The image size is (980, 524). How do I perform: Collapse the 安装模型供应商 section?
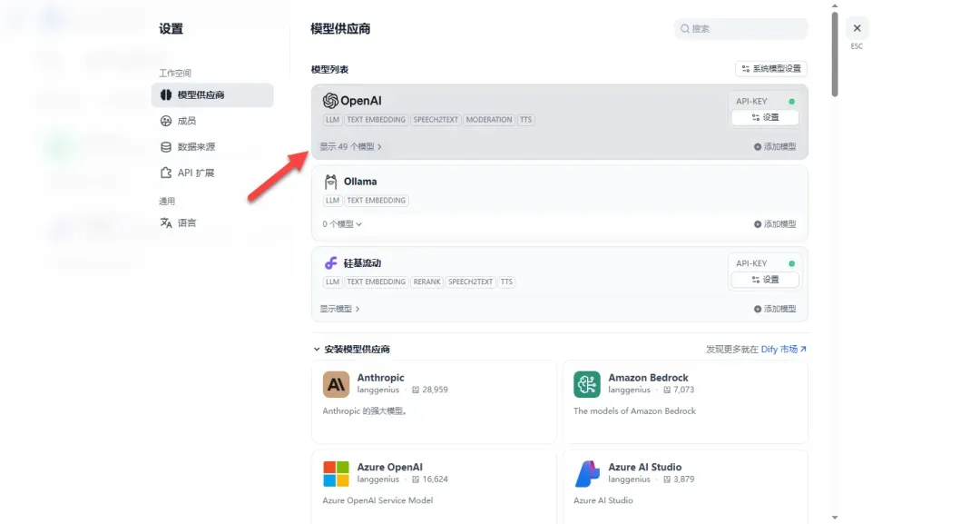(x=351, y=350)
